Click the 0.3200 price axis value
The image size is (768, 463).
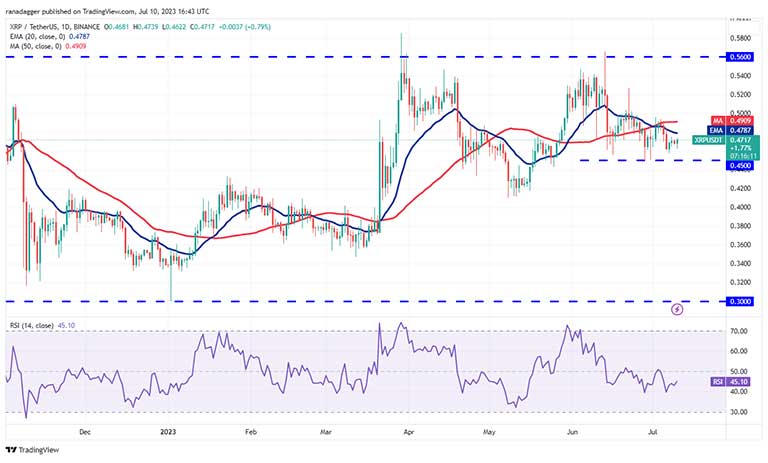point(740,282)
